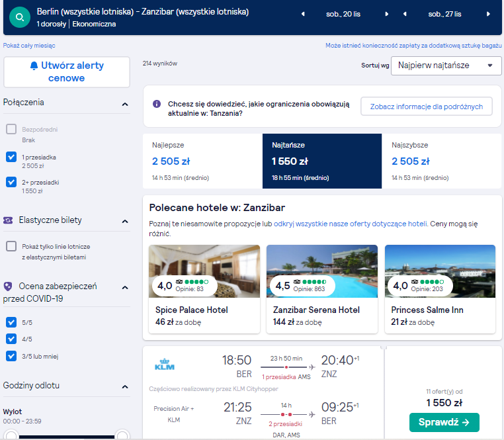Open the Sortuj wg dropdown
The width and height of the screenshot is (504, 440).
[446, 66]
